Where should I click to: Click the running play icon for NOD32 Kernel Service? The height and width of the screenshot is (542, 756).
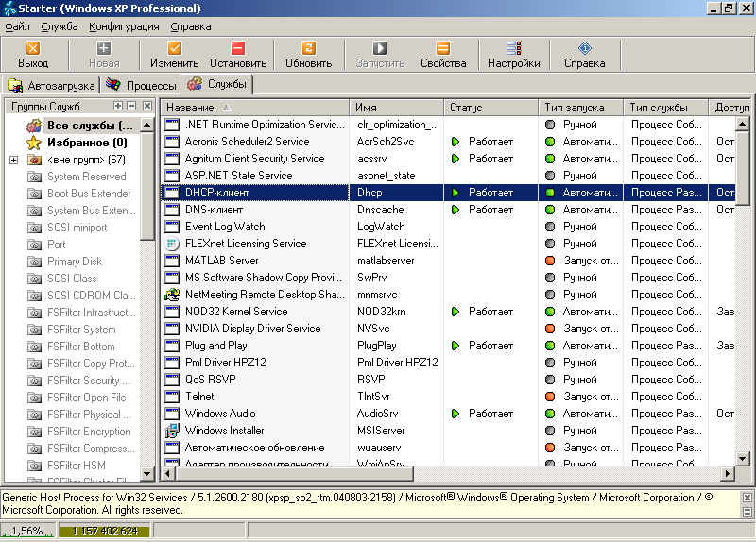coord(455,312)
